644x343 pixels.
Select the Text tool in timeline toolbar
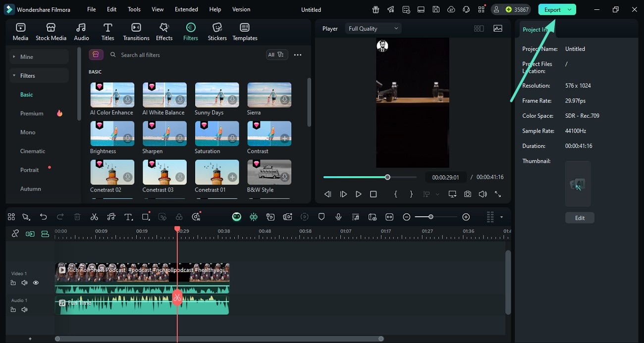pos(128,217)
